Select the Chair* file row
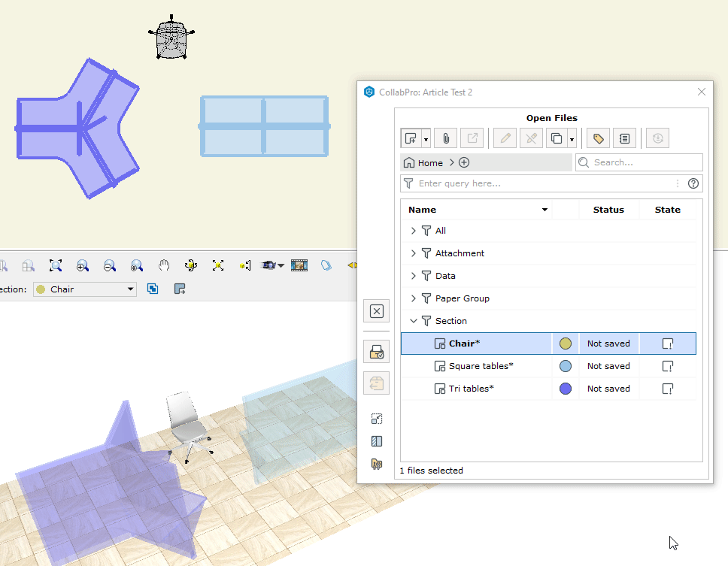 [x=548, y=344]
